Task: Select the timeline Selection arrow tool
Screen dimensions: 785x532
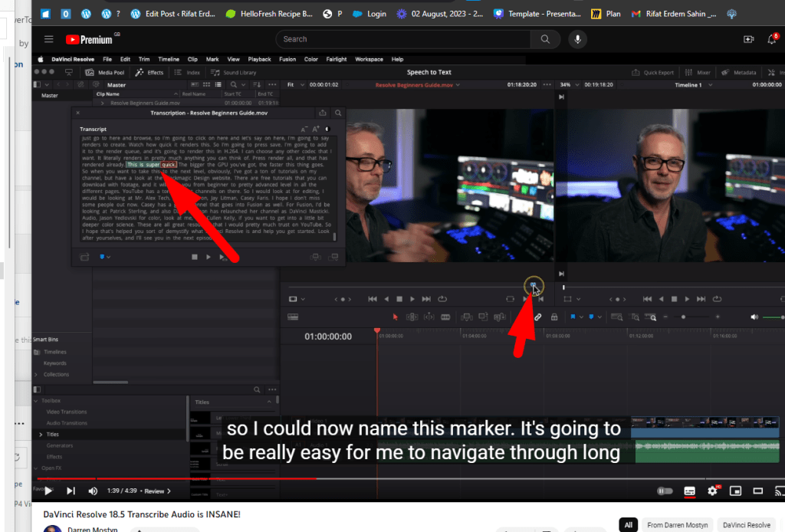Action: [395, 317]
